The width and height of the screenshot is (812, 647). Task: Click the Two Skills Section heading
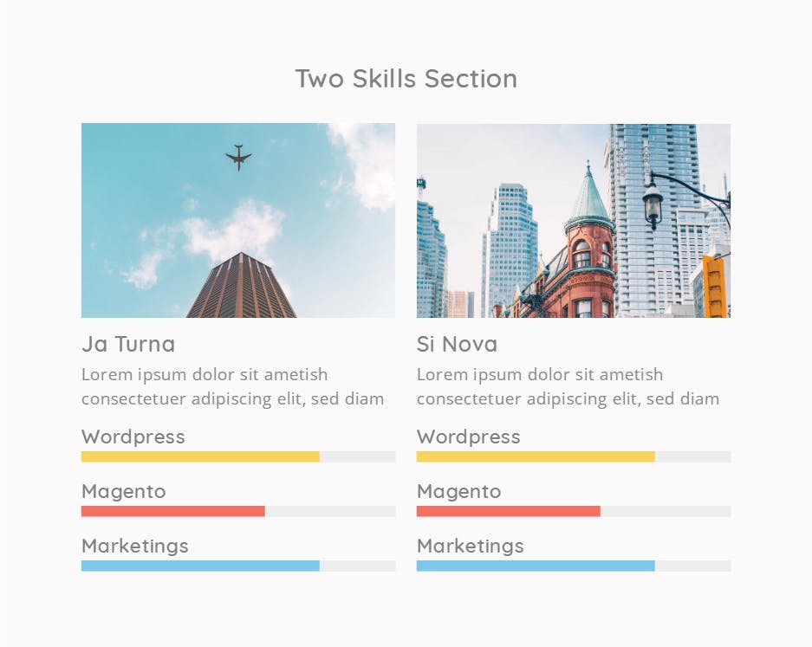click(406, 79)
